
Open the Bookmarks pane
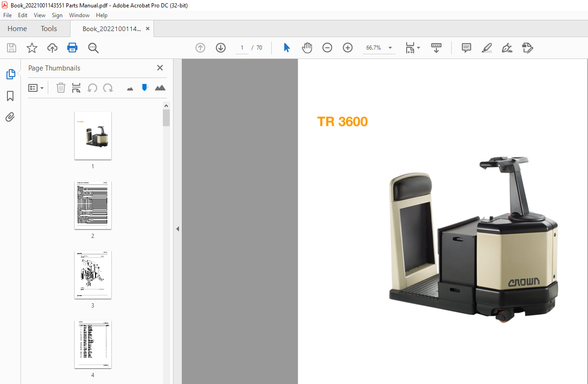point(10,96)
